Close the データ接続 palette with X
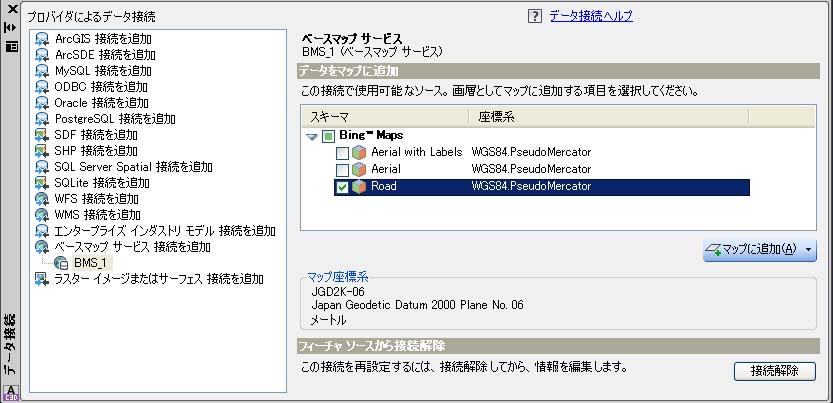The image size is (833, 403). [12, 10]
